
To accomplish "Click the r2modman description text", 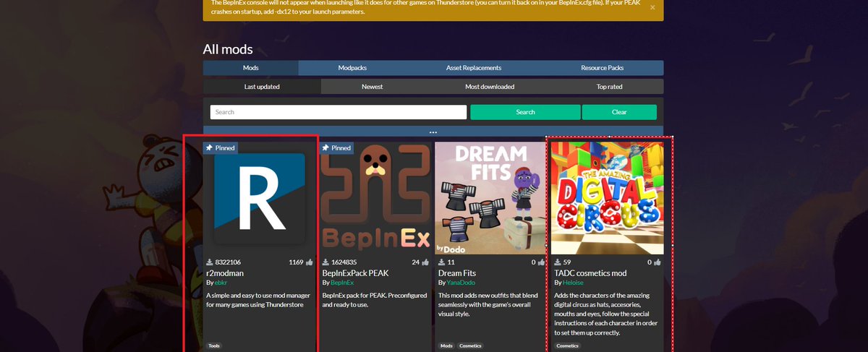I will click(259, 300).
